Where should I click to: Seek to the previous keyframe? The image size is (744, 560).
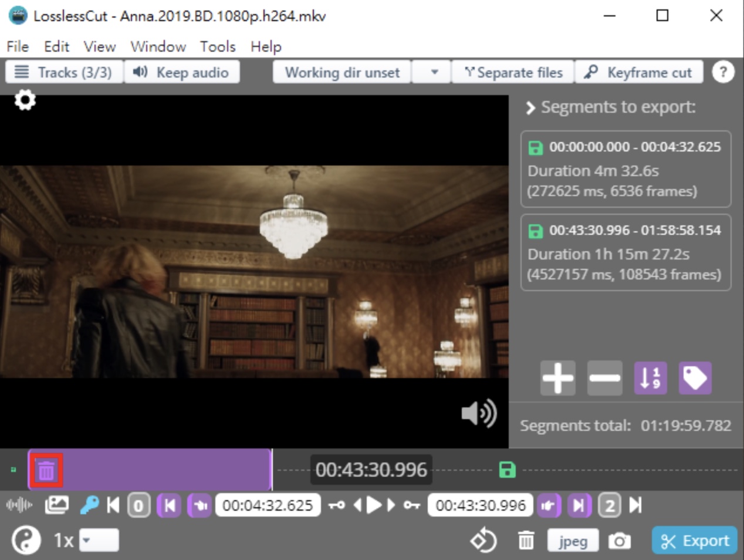336,505
